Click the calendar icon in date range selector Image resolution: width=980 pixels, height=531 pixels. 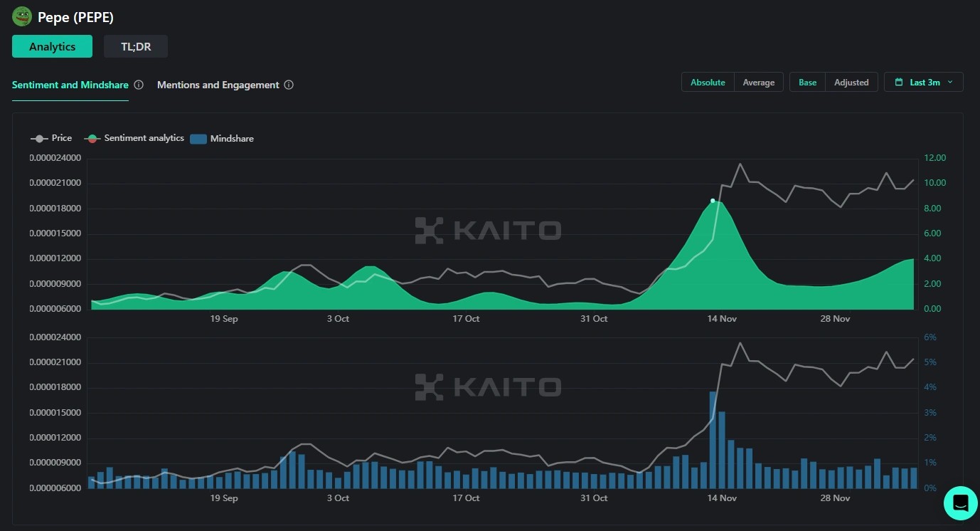tap(899, 83)
